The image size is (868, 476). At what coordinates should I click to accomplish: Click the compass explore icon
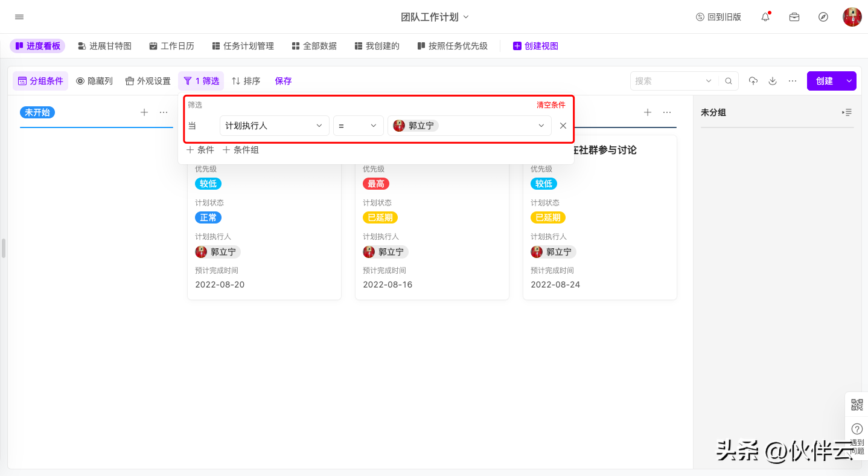[823, 17]
